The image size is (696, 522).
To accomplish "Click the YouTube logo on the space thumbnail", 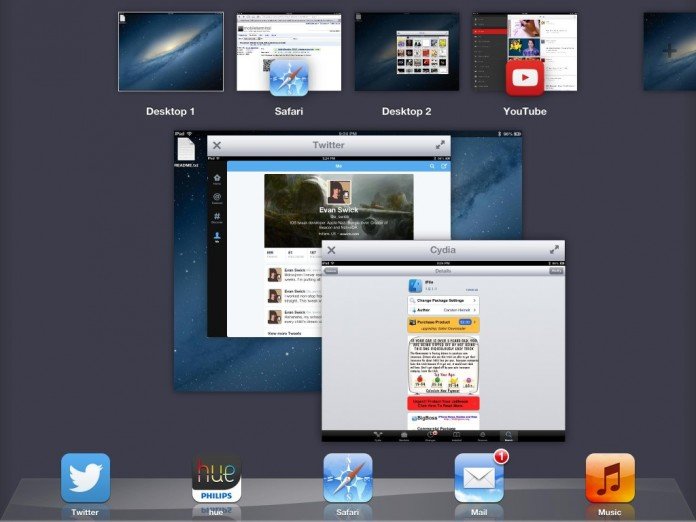I will 525,77.
